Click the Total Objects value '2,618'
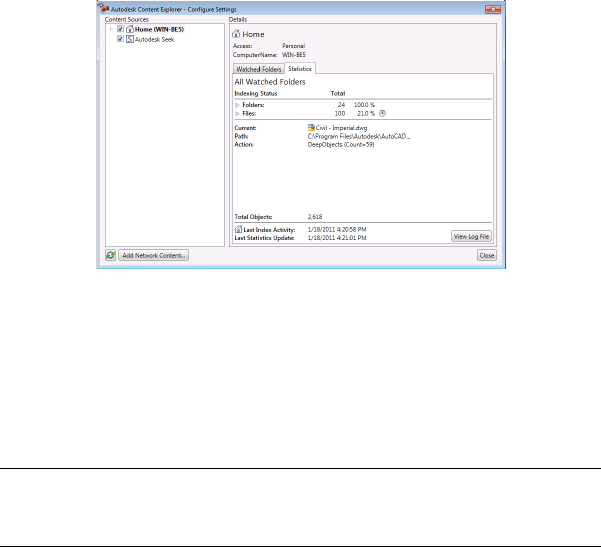 pyautogui.click(x=315, y=217)
